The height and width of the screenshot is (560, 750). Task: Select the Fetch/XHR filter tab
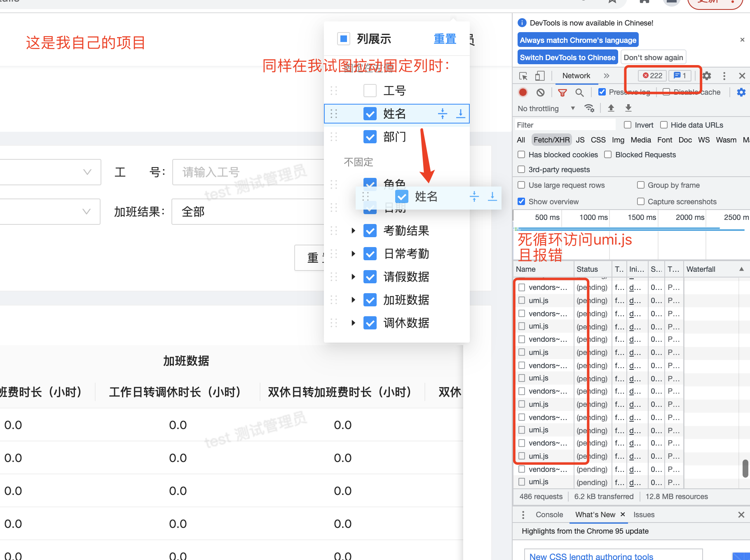coord(551,140)
